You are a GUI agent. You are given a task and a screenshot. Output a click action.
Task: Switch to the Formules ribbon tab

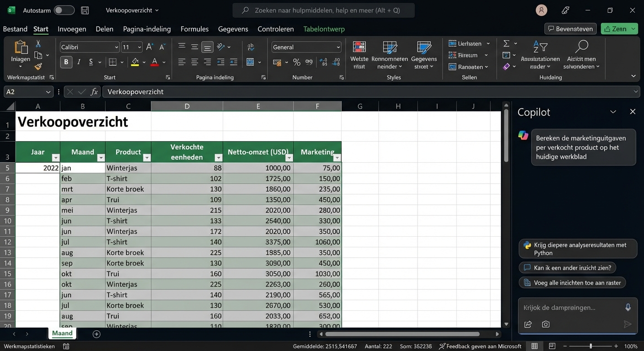pyautogui.click(x=194, y=29)
